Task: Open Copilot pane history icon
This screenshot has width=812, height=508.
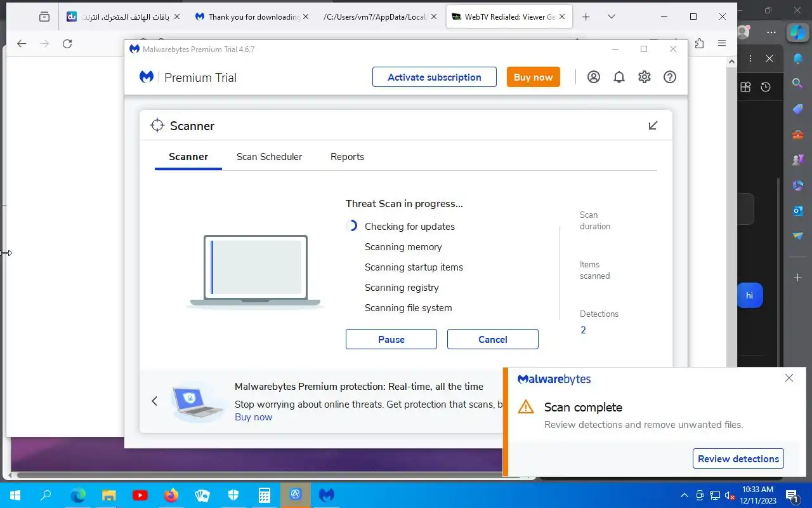Action: click(x=766, y=87)
